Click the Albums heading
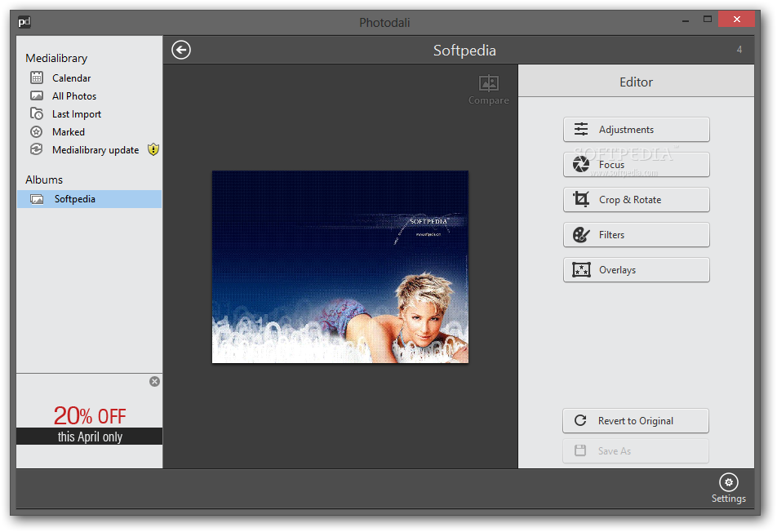The height and width of the screenshot is (532, 777). click(44, 180)
